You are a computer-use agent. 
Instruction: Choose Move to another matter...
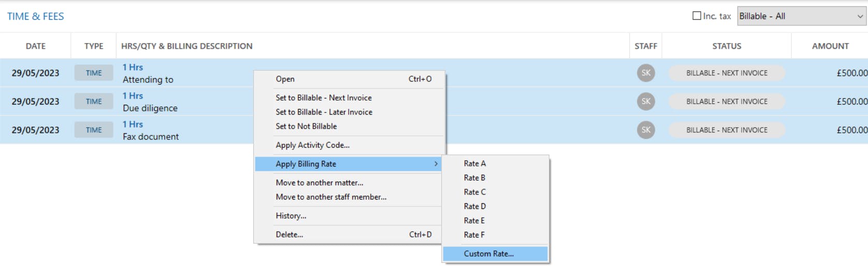(320, 183)
